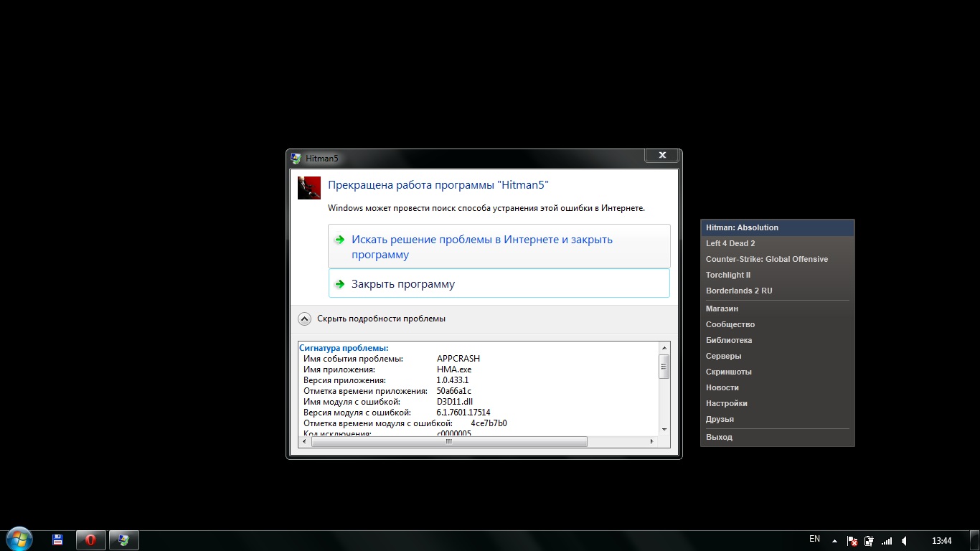980x551 pixels.
Task: Select the APPCRASH event name value
Action: [458, 359]
